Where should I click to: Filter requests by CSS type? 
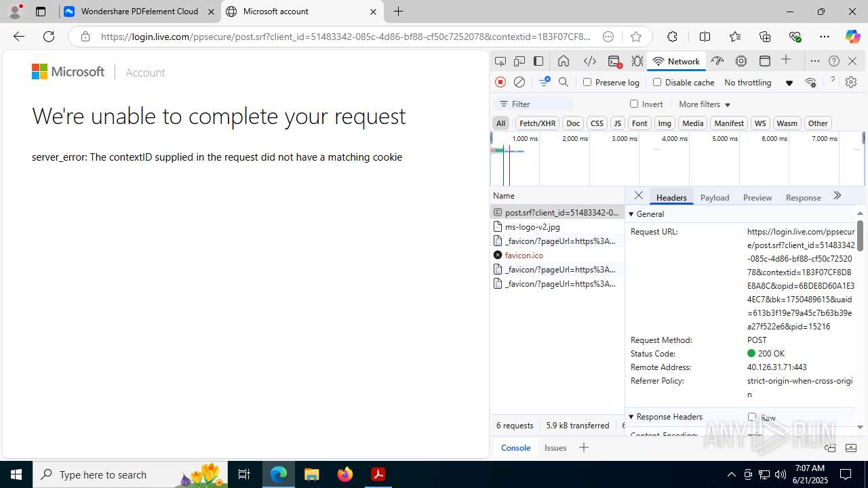pos(597,123)
